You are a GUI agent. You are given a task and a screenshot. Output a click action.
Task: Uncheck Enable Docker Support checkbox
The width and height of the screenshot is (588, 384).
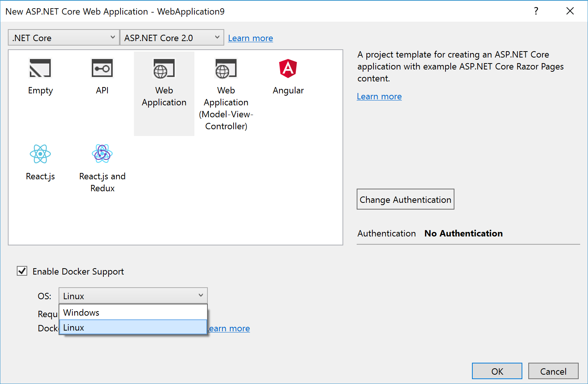pos(22,271)
